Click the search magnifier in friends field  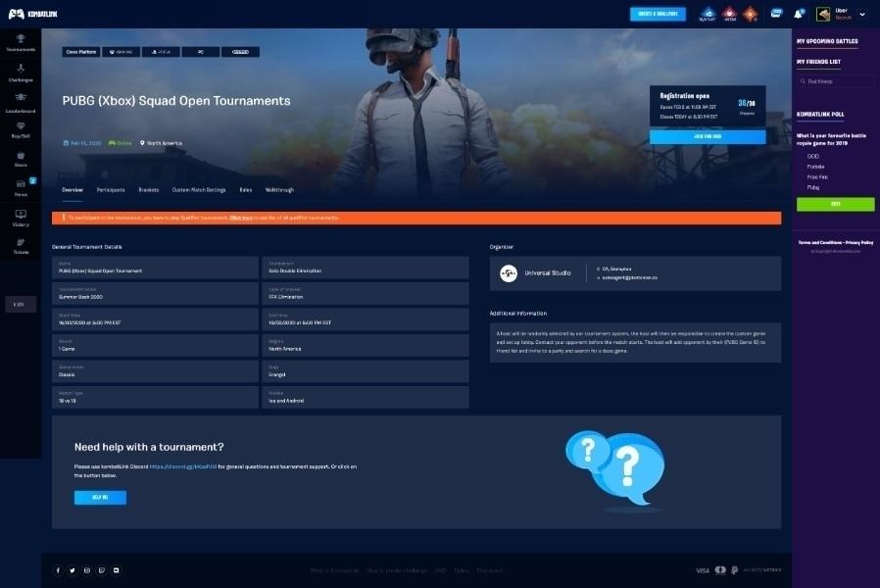(x=804, y=81)
